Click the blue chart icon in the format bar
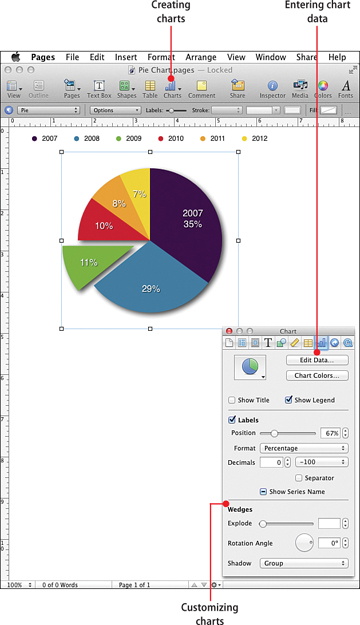 point(9,110)
